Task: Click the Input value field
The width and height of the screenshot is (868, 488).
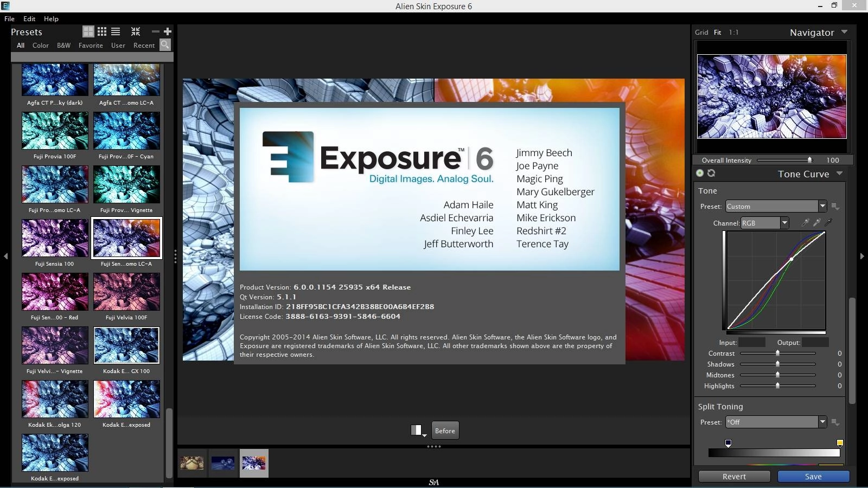Action: tap(752, 342)
